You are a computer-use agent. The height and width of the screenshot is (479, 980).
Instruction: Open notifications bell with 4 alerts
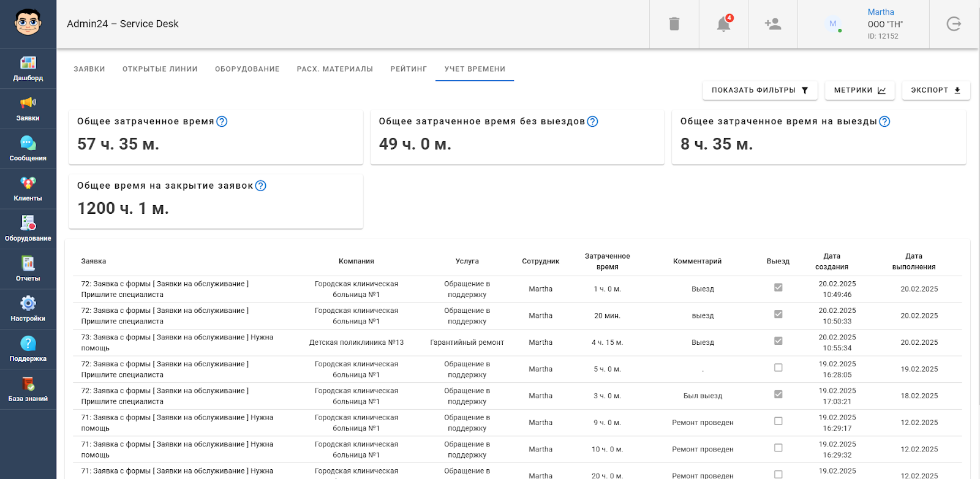pos(723,24)
